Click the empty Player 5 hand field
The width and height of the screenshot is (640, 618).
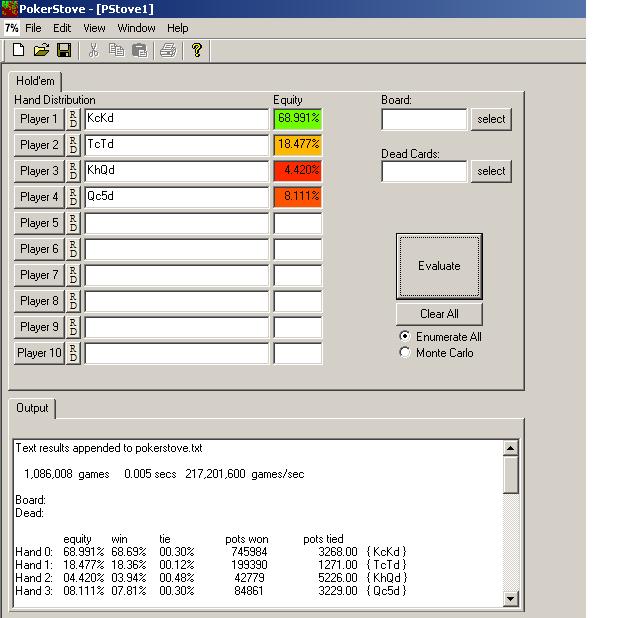coord(176,223)
